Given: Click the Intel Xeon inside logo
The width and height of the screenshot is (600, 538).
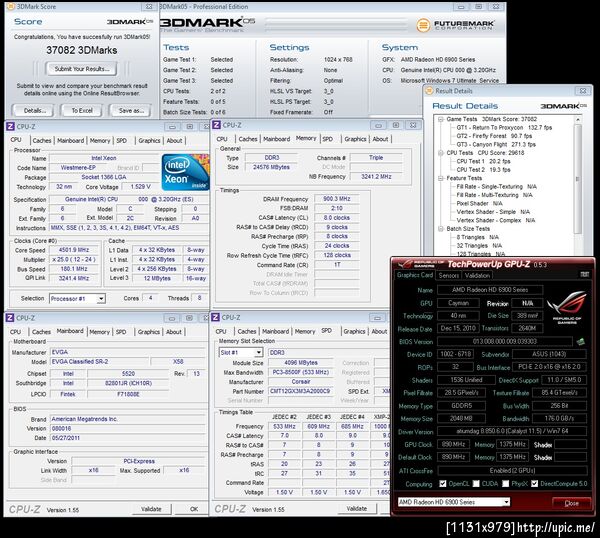Looking at the screenshot, I should click(185, 172).
